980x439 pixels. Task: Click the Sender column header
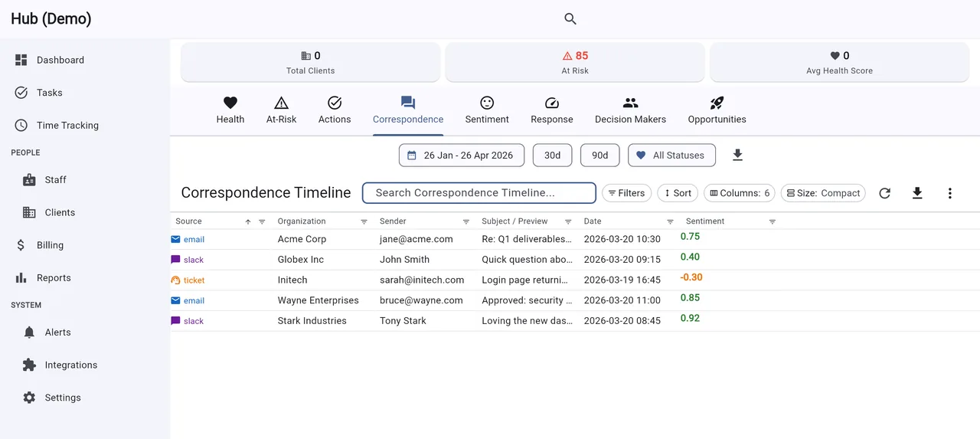[x=393, y=221]
